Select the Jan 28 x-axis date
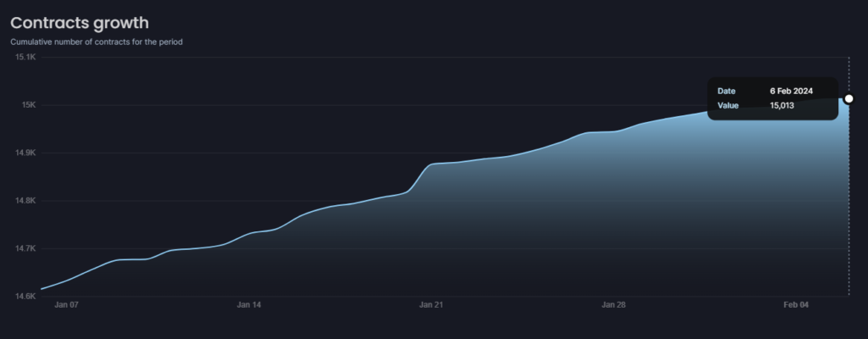This screenshot has height=339, width=868. pyautogui.click(x=614, y=304)
